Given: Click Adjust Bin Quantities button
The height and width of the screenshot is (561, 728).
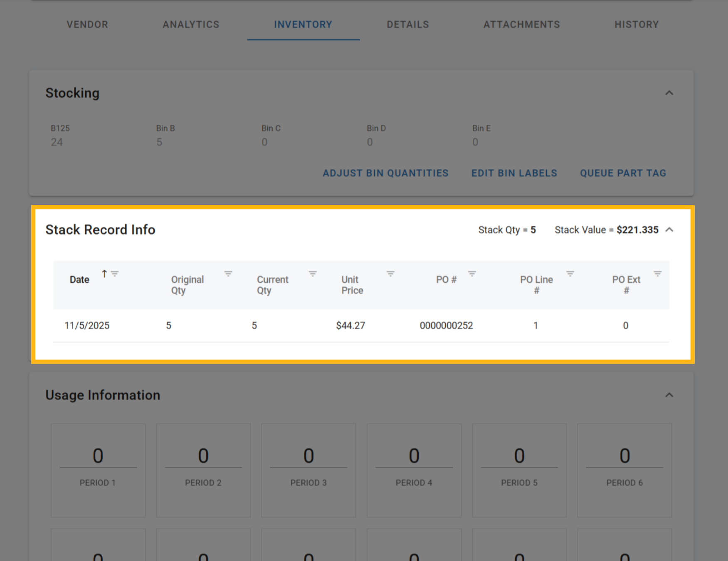Looking at the screenshot, I should pos(385,173).
